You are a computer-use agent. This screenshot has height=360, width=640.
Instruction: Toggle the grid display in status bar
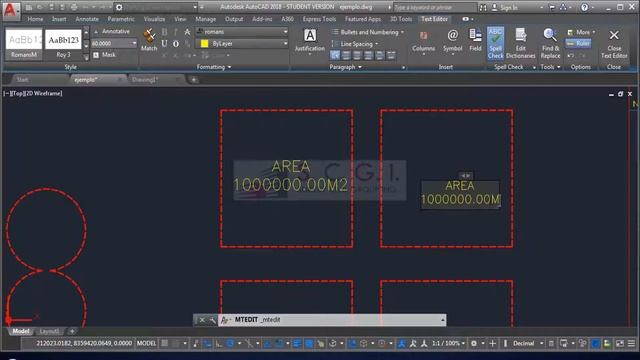[x=164, y=343]
